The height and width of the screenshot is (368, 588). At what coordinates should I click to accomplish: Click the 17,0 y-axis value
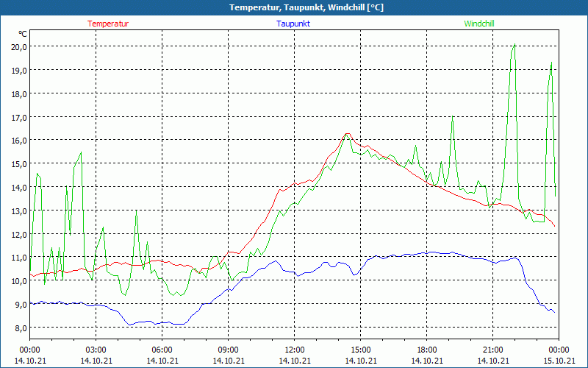point(19,117)
